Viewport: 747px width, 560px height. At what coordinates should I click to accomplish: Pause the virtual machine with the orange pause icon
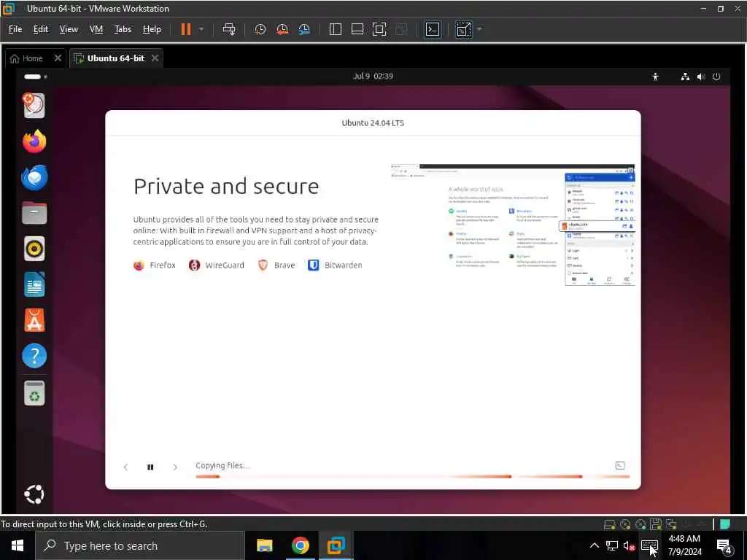pyautogui.click(x=186, y=29)
